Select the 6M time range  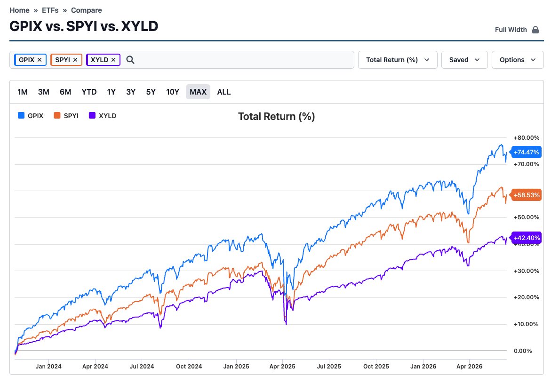(x=65, y=92)
